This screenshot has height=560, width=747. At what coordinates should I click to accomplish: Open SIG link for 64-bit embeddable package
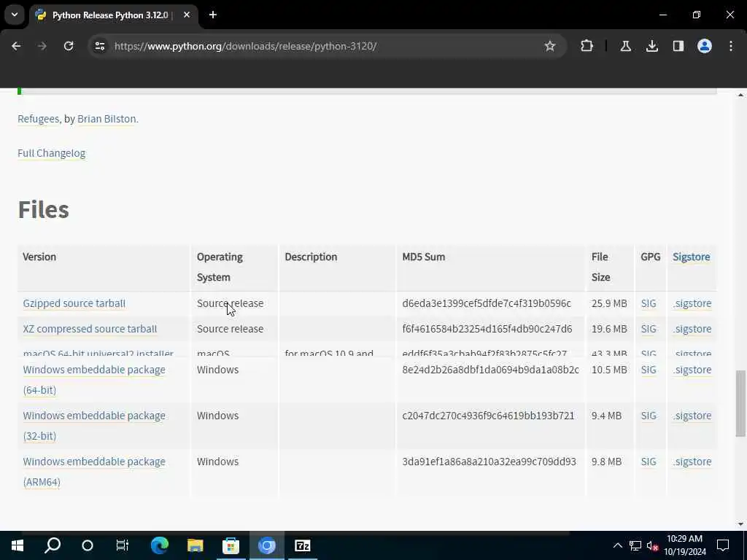click(649, 370)
